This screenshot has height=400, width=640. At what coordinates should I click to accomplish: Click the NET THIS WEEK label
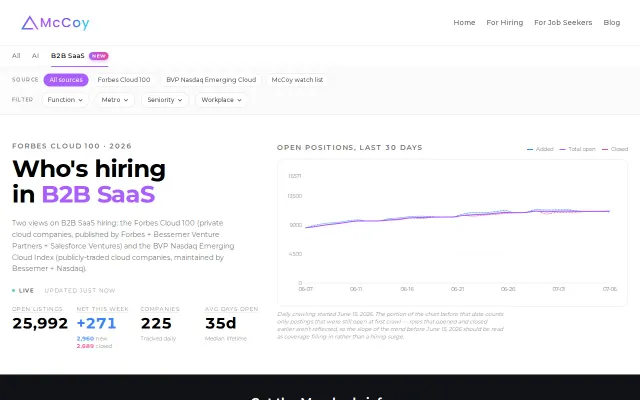coord(102,309)
